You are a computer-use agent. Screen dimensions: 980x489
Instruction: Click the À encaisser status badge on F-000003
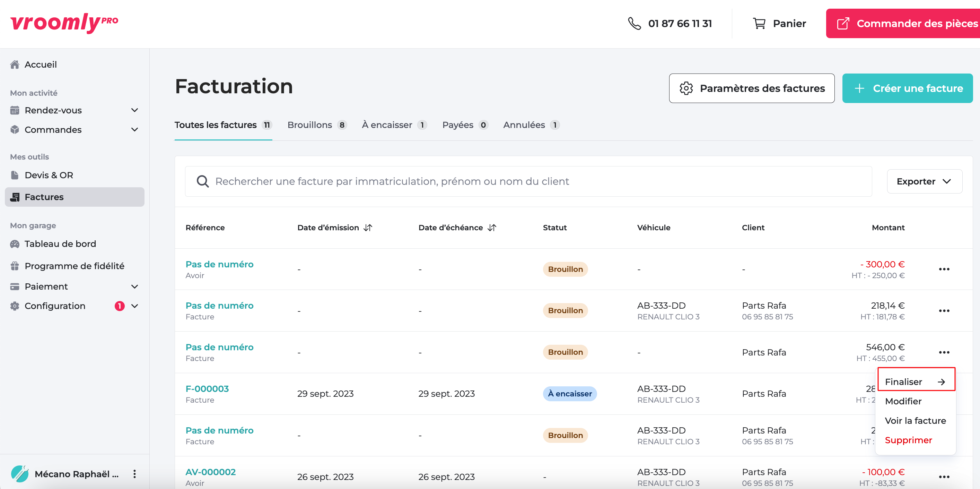569,393
